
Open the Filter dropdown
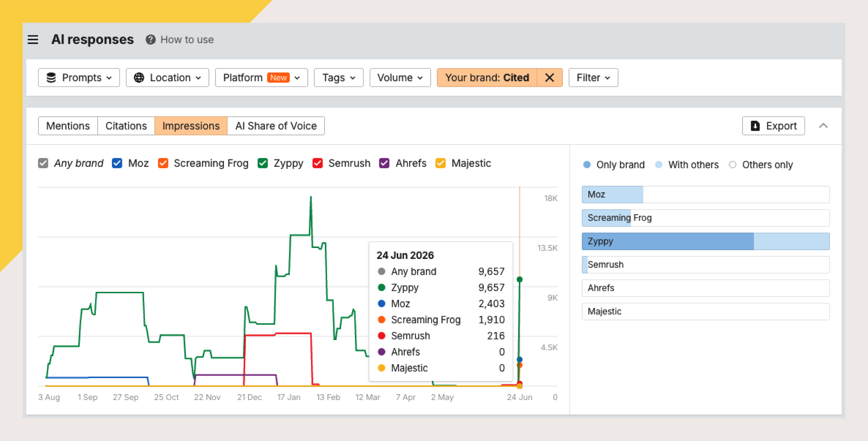tap(593, 78)
